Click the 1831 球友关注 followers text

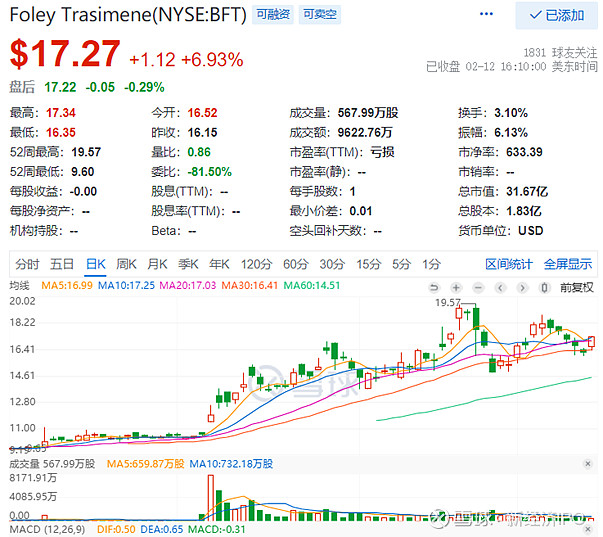click(x=560, y=52)
